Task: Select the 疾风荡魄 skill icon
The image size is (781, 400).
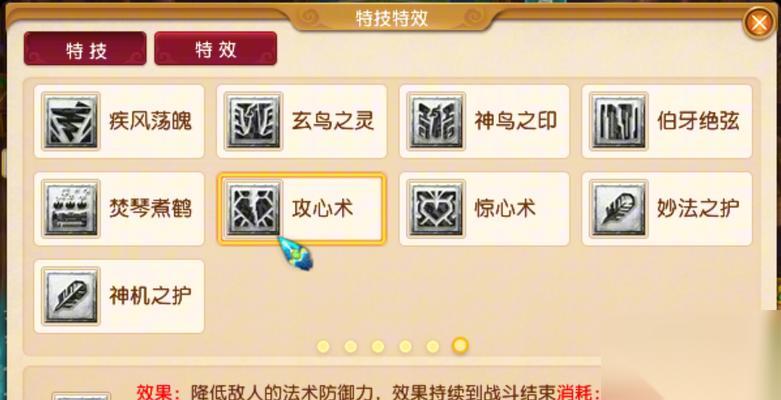Action: pyautogui.click(x=71, y=121)
